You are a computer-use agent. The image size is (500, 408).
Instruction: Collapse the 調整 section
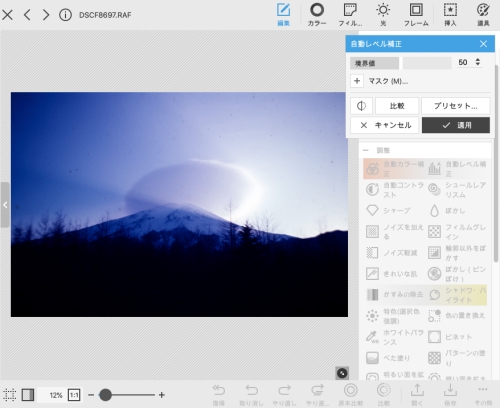click(366, 150)
